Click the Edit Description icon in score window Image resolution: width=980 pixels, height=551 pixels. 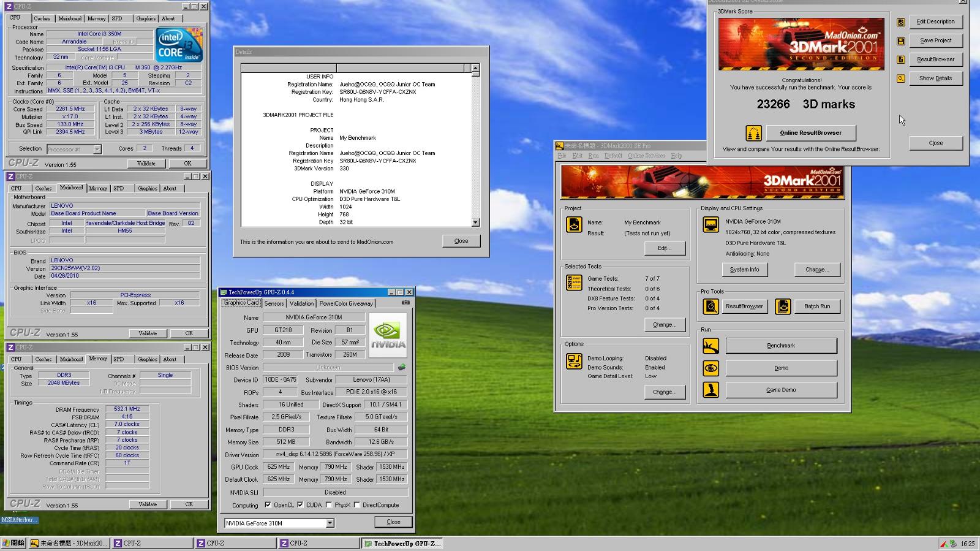click(x=900, y=23)
